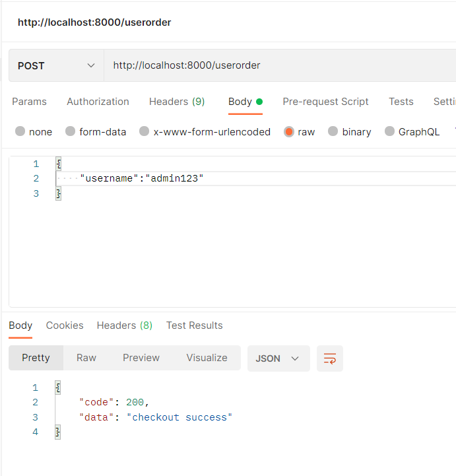The image size is (456, 476).
Task: Select the binary body option
Action: click(x=333, y=132)
